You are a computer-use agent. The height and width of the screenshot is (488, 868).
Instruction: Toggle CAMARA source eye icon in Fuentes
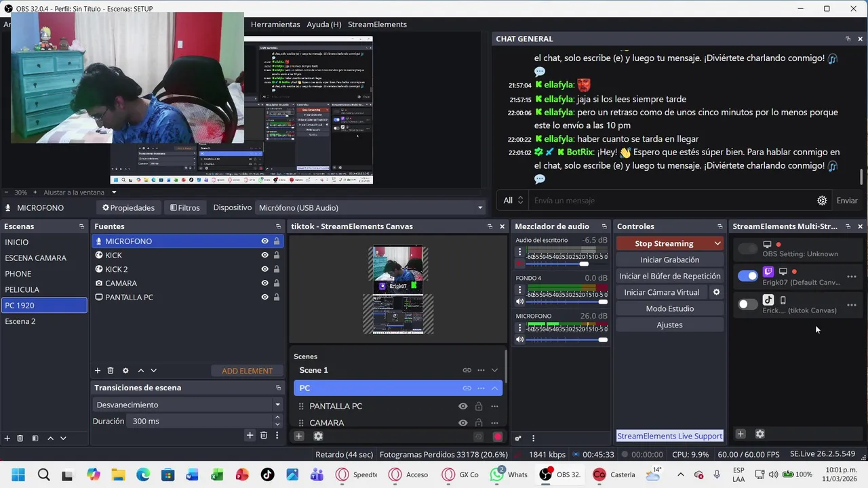tap(264, 283)
